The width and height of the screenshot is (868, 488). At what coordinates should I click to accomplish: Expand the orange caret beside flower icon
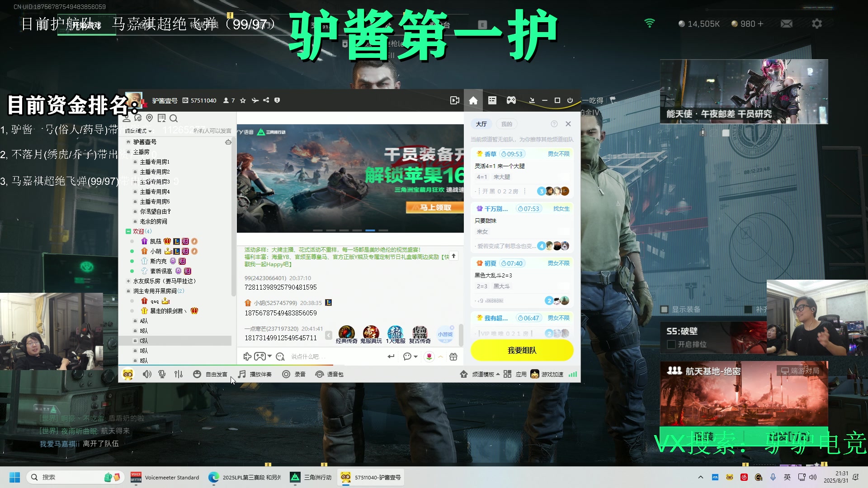point(440,357)
